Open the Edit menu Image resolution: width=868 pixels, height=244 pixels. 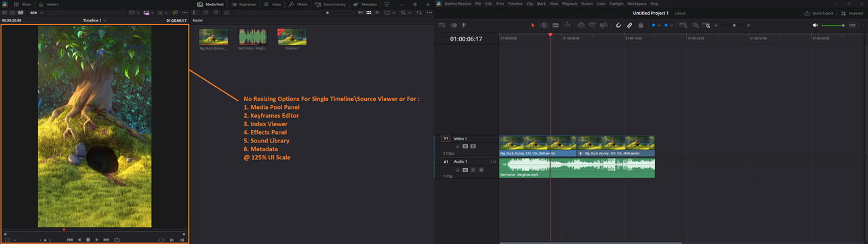488,3
